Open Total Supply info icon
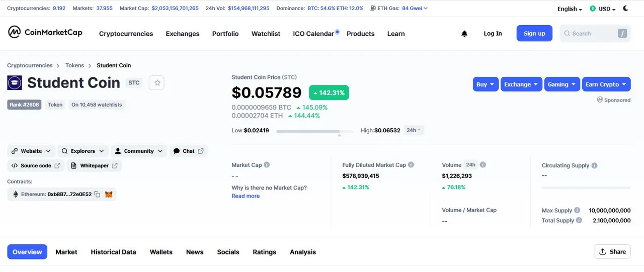The width and height of the screenshot is (644, 272). point(579,220)
